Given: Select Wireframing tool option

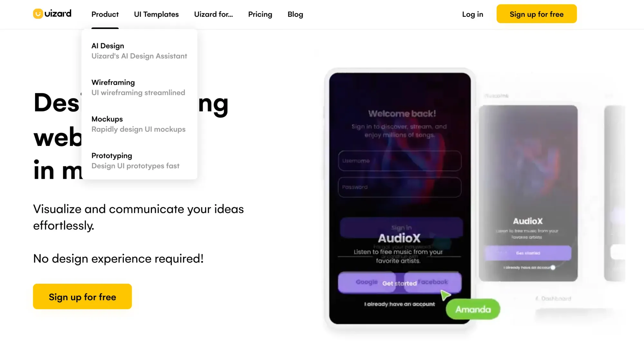Looking at the screenshot, I should pos(113,82).
